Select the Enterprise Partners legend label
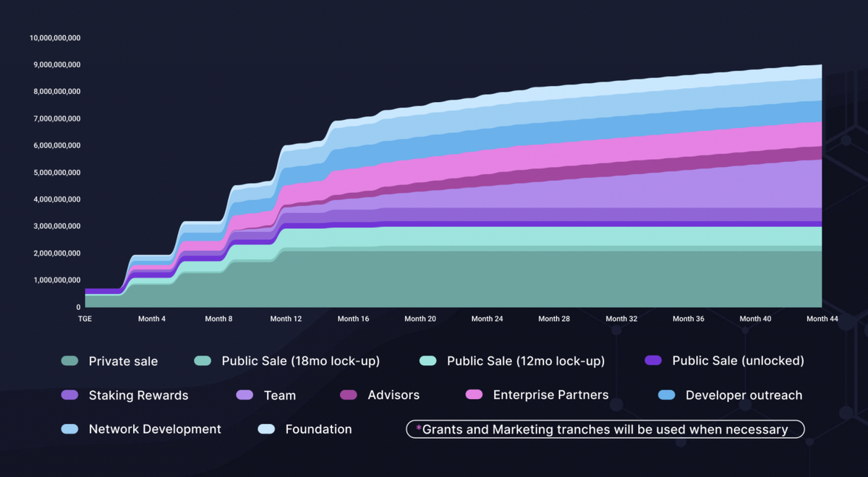Screen dimensions: 868x477 point(550,395)
